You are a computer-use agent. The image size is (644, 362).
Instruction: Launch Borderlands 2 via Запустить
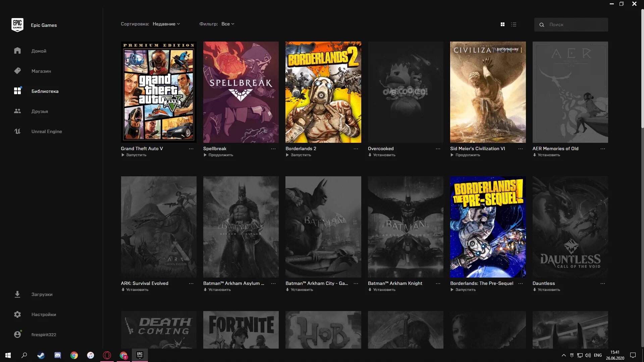[x=299, y=155]
